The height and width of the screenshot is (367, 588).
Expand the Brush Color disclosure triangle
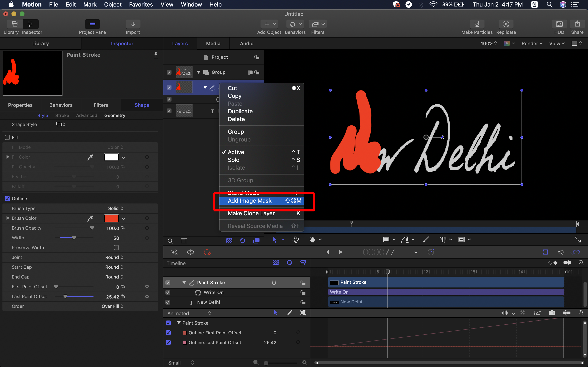(8, 218)
